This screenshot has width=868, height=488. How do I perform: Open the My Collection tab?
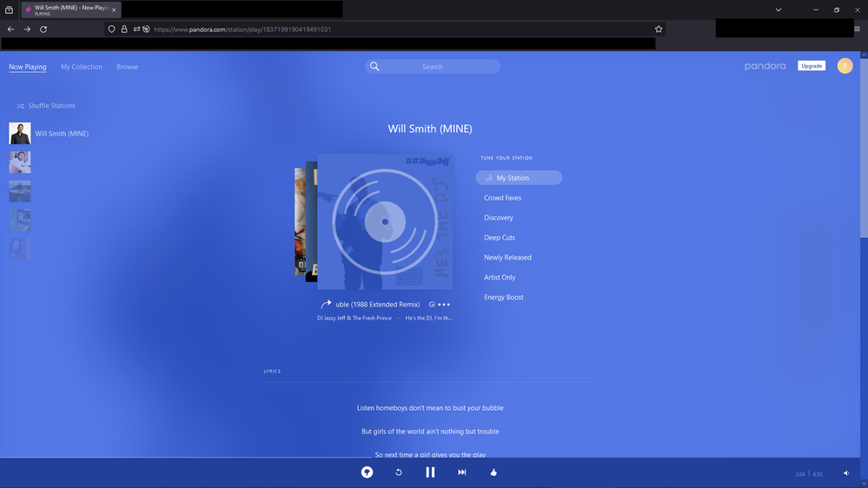81,67
